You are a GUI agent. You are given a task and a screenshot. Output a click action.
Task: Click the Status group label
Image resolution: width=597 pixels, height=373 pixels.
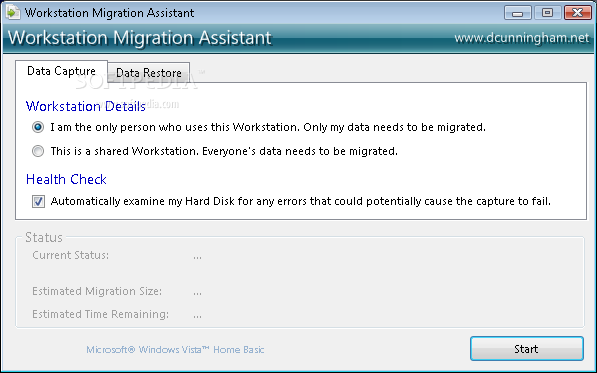click(44, 238)
